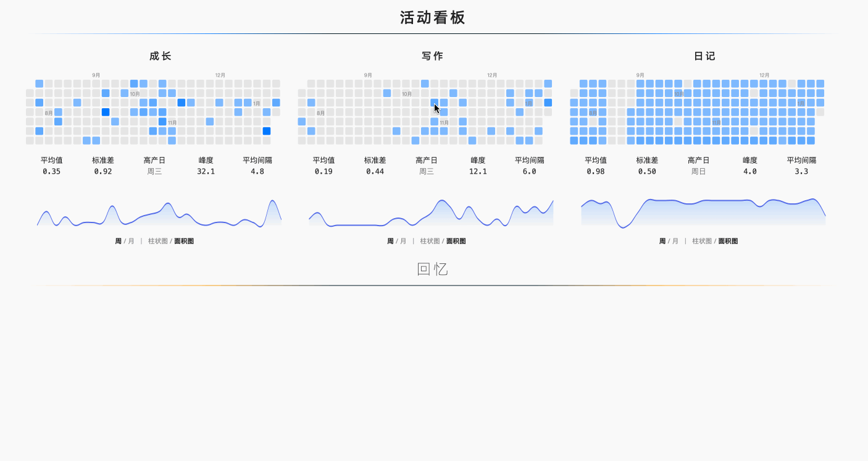Open the 写作 panel title
868x461 pixels.
click(x=432, y=56)
